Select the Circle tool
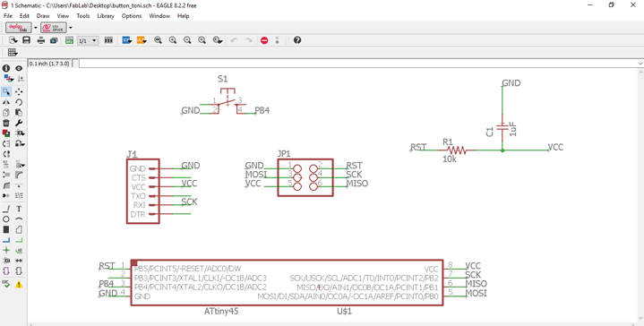The image size is (644, 326). tap(6, 219)
